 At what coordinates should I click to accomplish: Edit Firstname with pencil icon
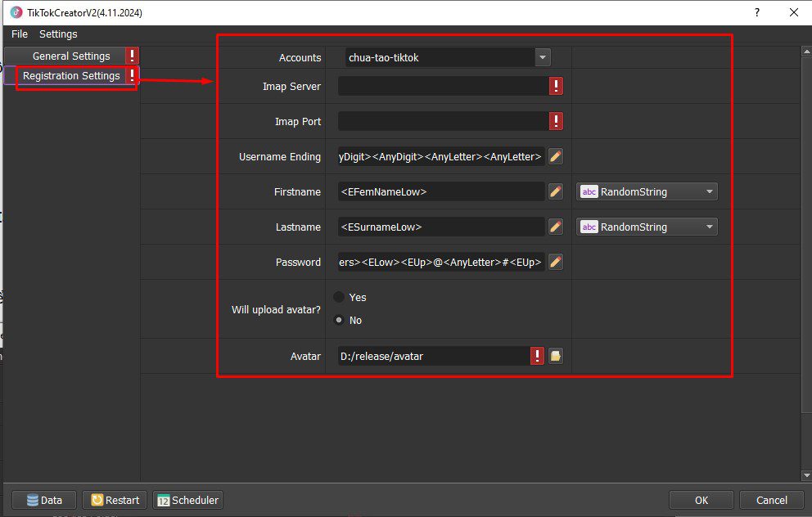coord(555,191)
